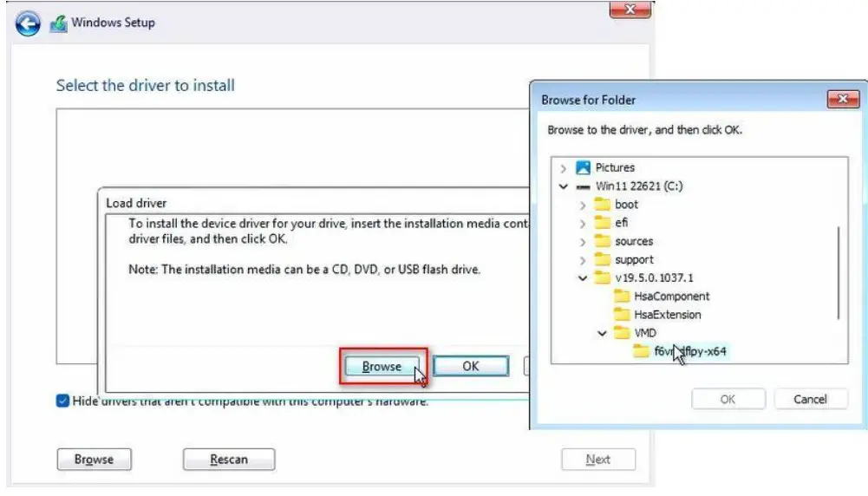Click the 'Select the driver to install' heading
The height and width of the screenshot is (496, 868).
point(145,85)
